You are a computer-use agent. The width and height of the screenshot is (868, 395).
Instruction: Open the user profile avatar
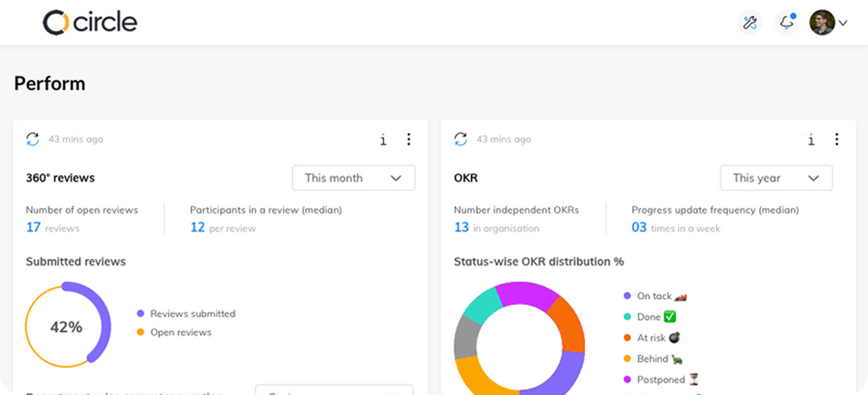822,22
